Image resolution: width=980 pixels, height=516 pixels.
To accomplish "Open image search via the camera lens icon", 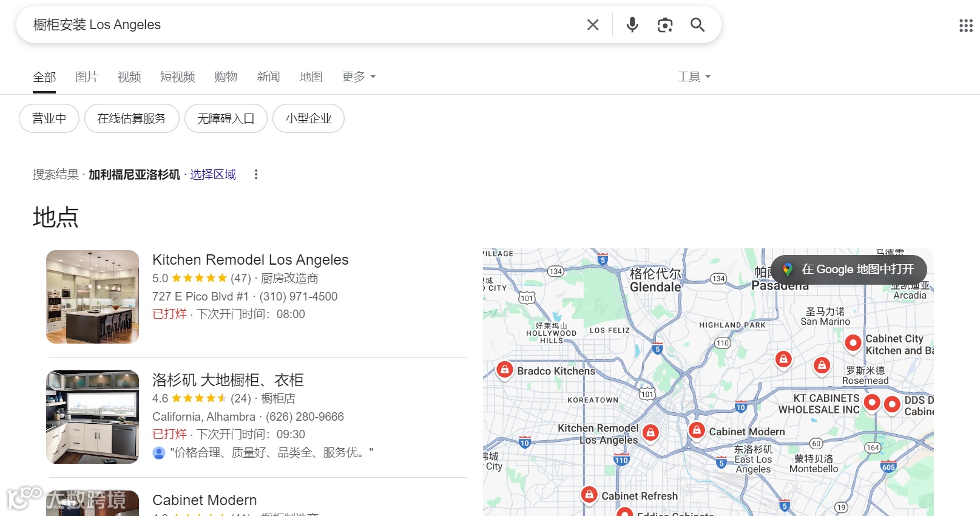I will [665, 25].
